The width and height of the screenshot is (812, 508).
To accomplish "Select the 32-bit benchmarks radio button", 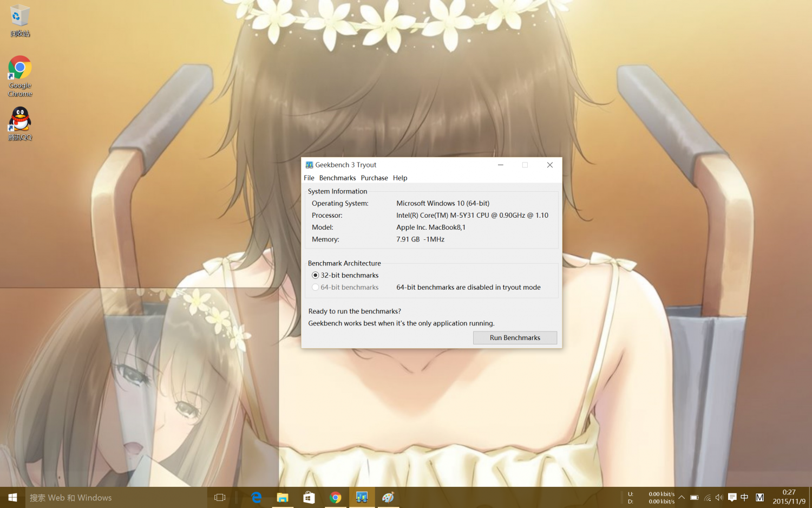I will (x=316, y=275).
